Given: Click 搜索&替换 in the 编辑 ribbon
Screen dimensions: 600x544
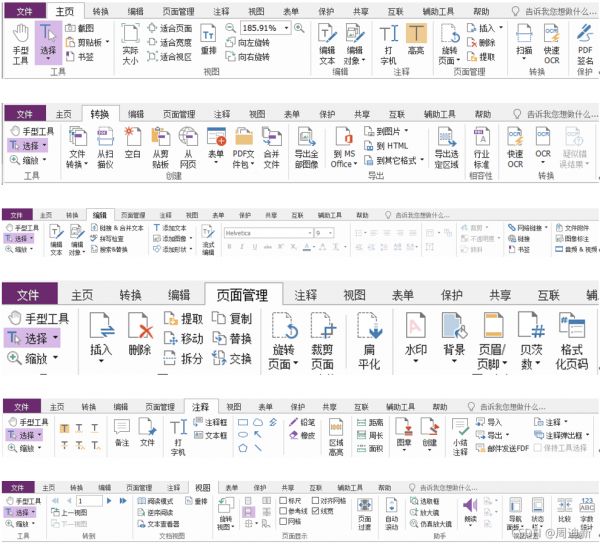Looking at the screenshot, I should (109, 249).
